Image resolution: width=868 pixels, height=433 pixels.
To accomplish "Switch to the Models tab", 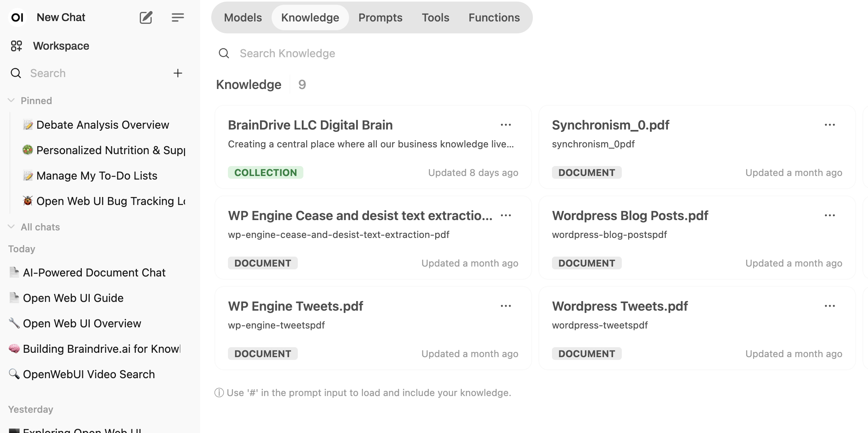I will click(x=243, y=17).
